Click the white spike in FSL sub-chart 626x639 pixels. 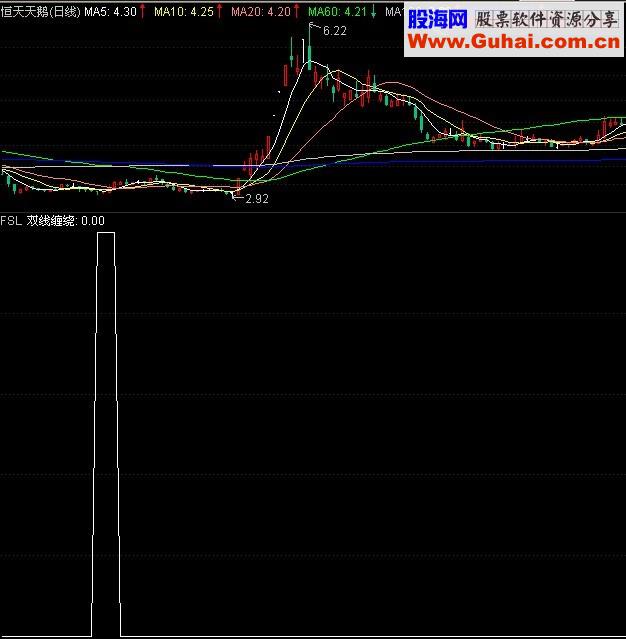click(x=106, y=434)
